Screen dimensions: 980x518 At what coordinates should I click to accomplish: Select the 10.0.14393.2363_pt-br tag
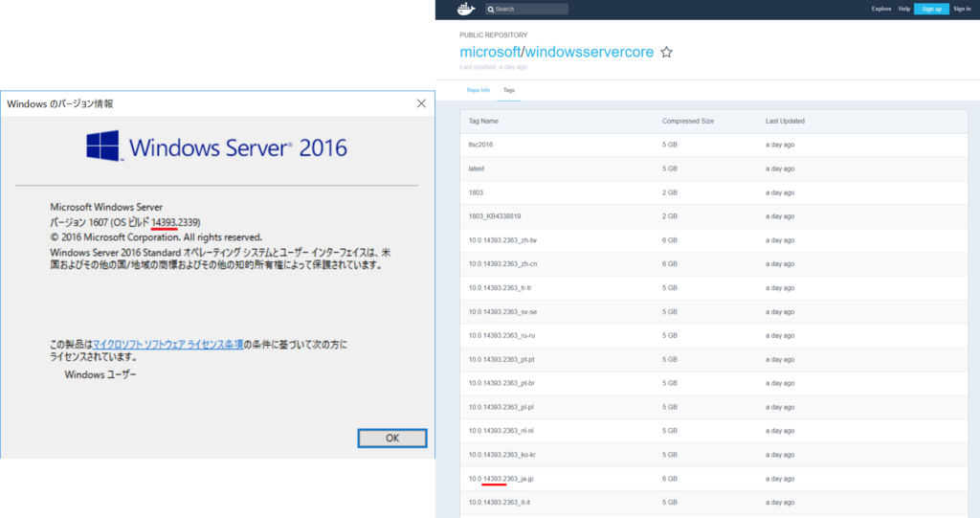point(501,383)
